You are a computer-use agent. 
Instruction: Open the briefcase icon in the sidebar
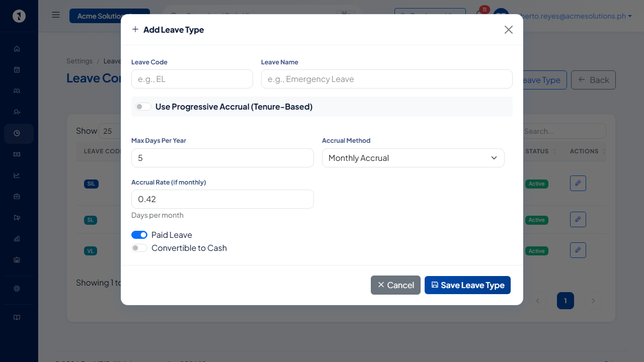[17, 196]
